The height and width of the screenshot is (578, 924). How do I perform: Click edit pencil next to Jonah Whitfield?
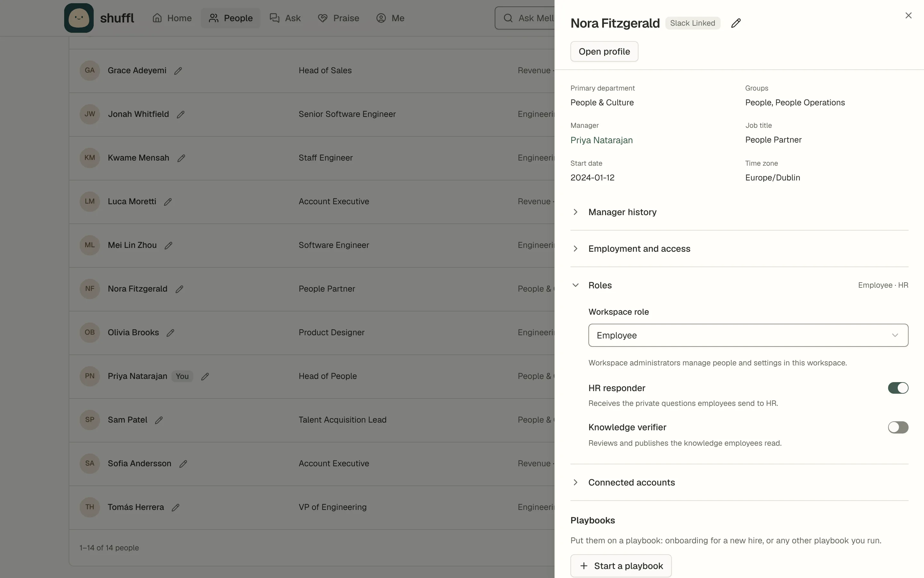point(181,114)
